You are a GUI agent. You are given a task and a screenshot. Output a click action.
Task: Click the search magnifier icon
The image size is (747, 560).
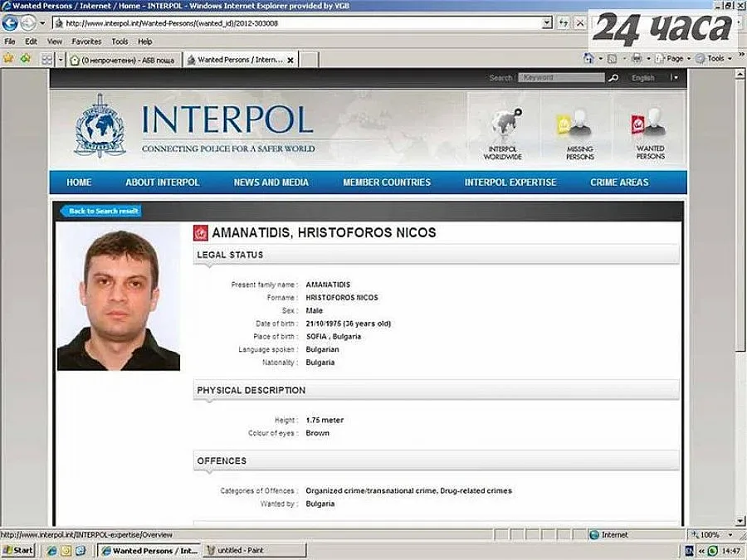tap(612, 77)
